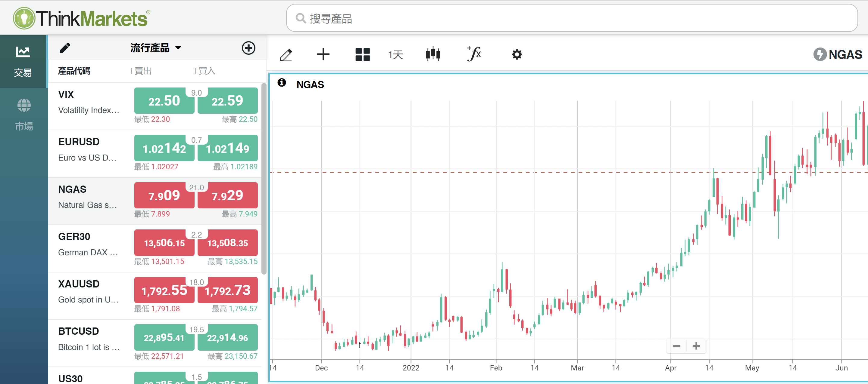868x384 pixels.
Task: Click the candlestick chart type icon
Action: pyautogui.click(x=433, y=54)
